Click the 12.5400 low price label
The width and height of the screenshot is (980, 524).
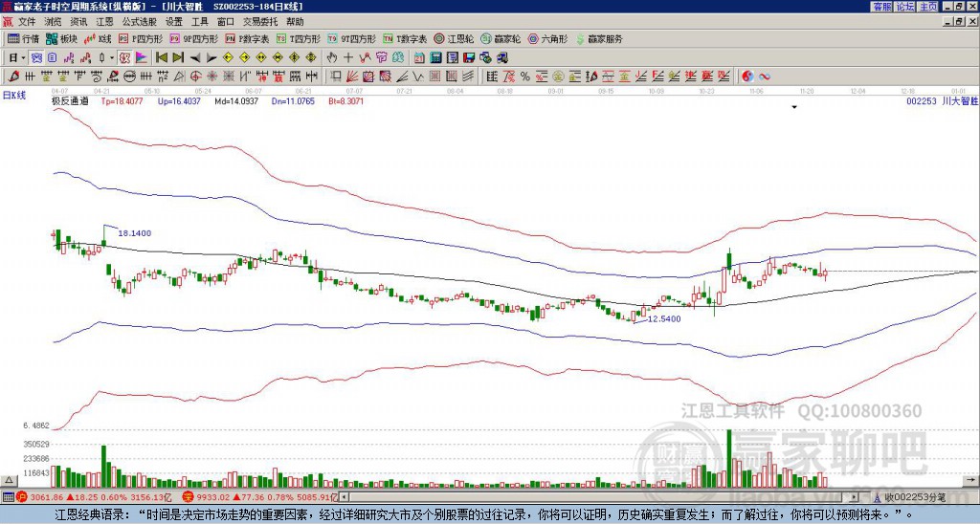point(664,318)
